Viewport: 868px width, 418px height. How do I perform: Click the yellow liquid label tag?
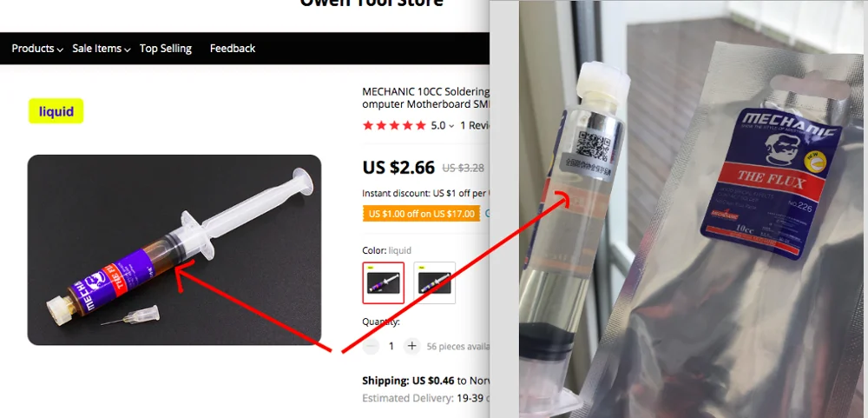tap(56, 111)
